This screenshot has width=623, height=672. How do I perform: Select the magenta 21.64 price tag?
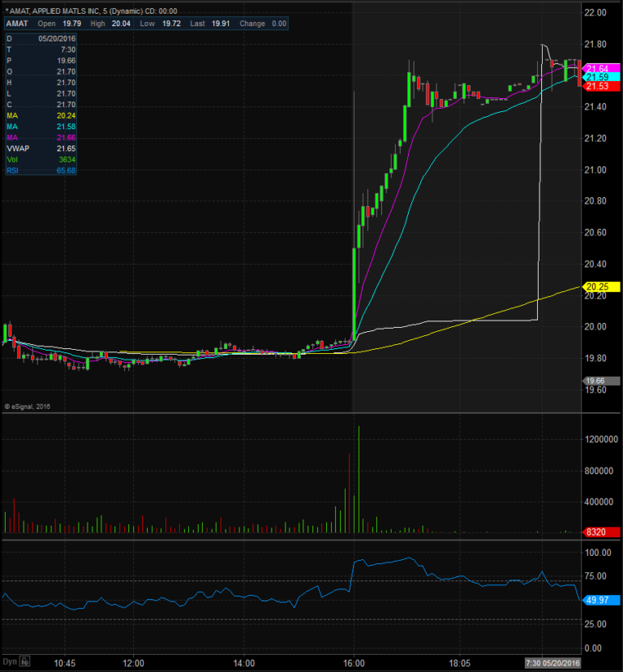(x=598, y=68)
